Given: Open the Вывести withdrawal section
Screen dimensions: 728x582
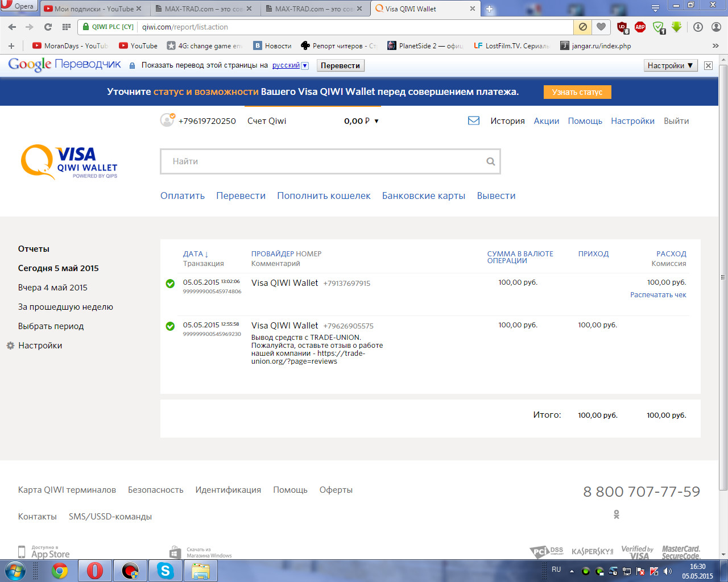Looking at the screenshot, I should (497, 196).
